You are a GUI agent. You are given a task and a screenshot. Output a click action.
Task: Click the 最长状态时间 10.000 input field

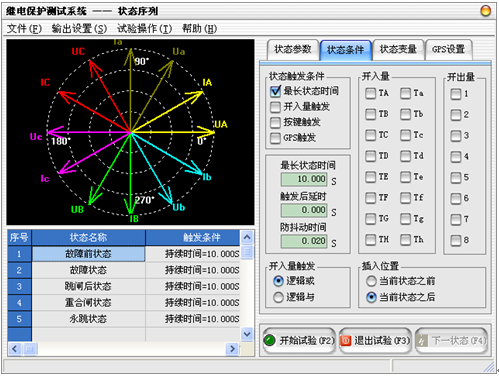[x=304, y=179]
